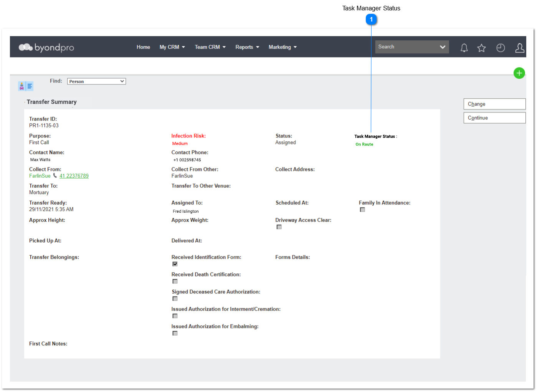Screen dimensions: 537x392
Task: Check Issued Authorization for Interment/Cremation box
Action: [175, 316]
